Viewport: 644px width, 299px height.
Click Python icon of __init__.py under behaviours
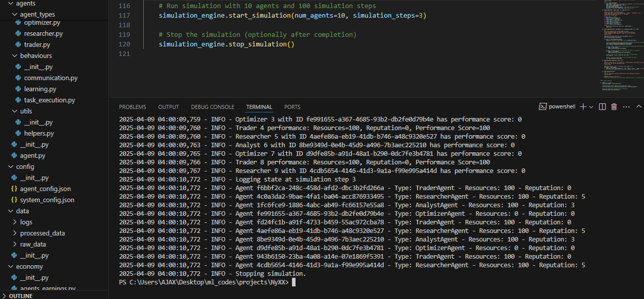click(18, 67)
